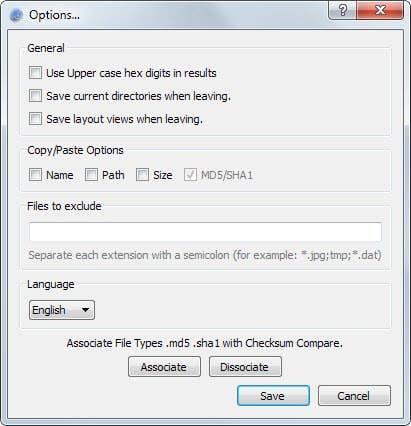Cancel the Options dialog
The height and width of the screenshot is (426, 411).
pos(354,396)
